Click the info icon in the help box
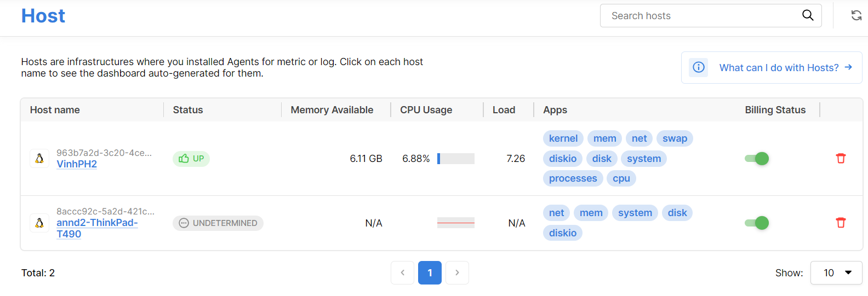This screenshot has width=868, height=296. pos(699,67)
